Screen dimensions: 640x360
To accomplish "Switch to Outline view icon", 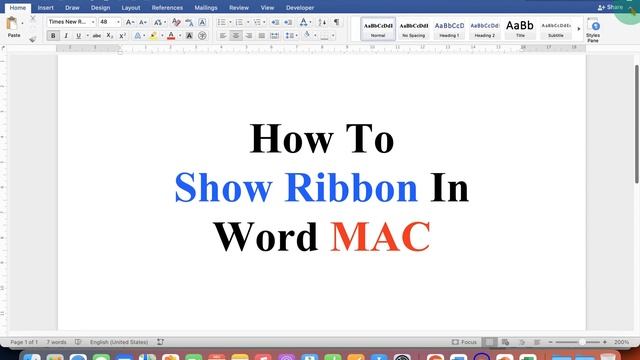I will [x=522, y=342].
